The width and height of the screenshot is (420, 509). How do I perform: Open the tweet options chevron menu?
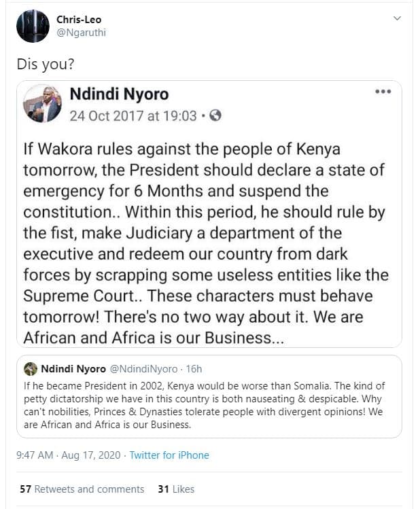click(397, 20)
